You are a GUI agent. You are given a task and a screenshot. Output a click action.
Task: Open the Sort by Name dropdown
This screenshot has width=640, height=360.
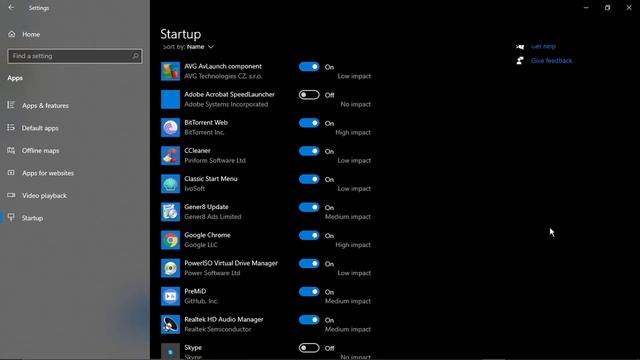[188, 47]
